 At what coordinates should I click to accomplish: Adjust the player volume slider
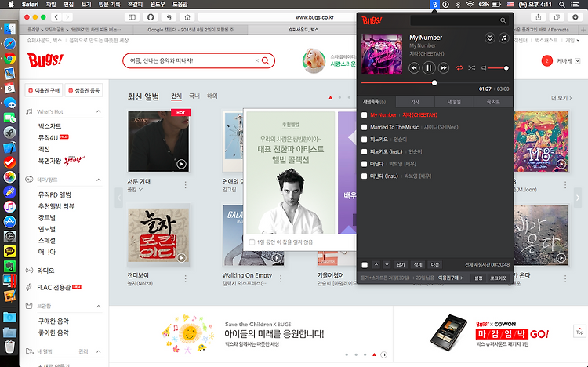tap(497, 68)
